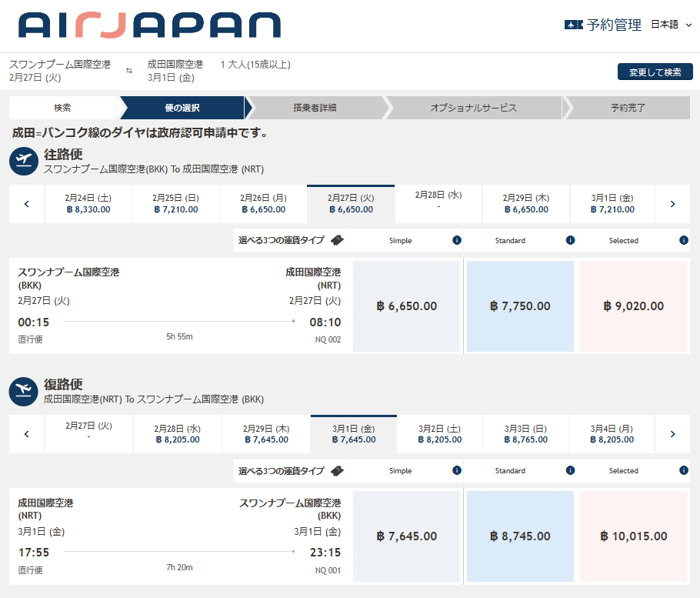Screen dimensions: 700x598
Task: Click スワンナプーム国際空港 in the search summary
Action: (60, 65)
